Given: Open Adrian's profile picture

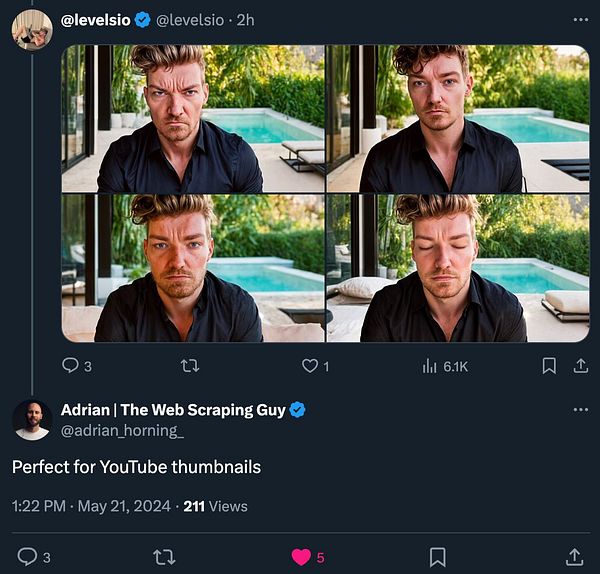Looking at the screenshot, I should coord(32,420).
